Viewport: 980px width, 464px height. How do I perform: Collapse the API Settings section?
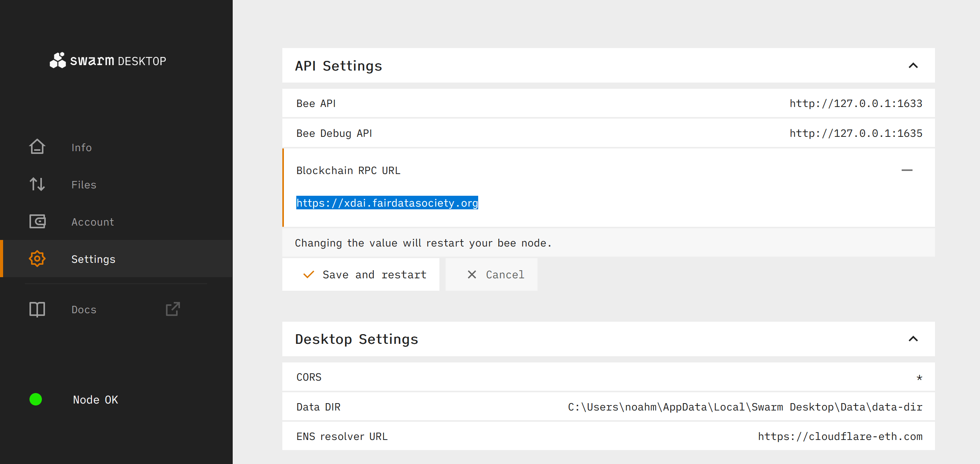click(913, 66)
